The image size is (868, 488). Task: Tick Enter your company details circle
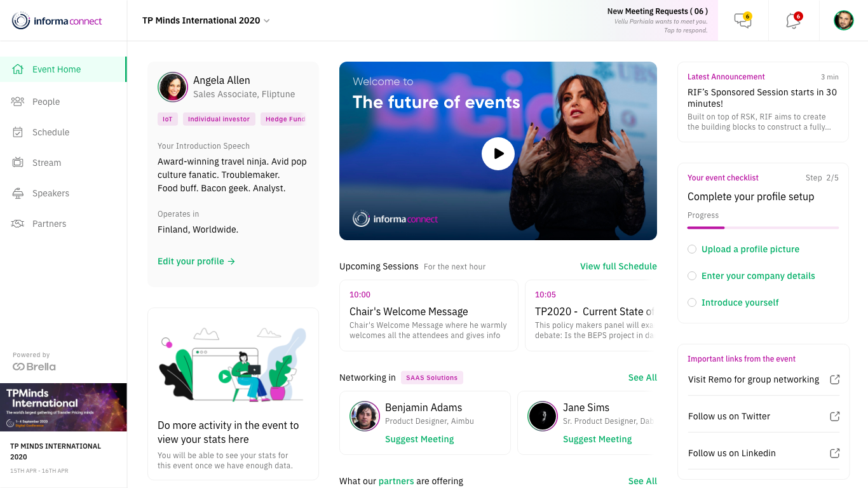692,276
